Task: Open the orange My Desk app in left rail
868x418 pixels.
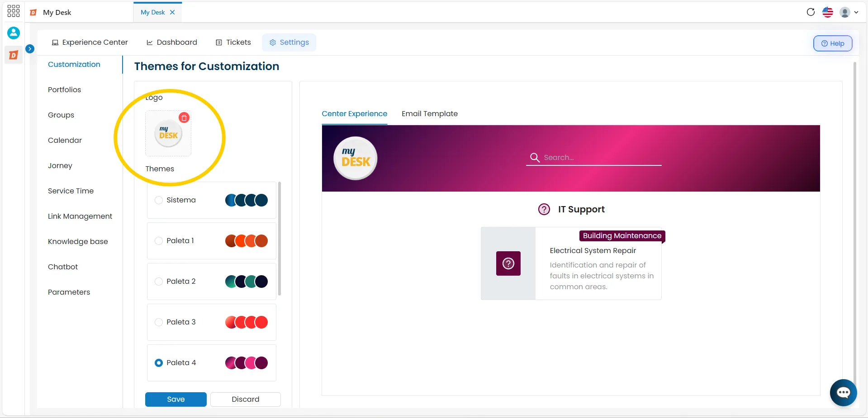Action: point(14,55)
